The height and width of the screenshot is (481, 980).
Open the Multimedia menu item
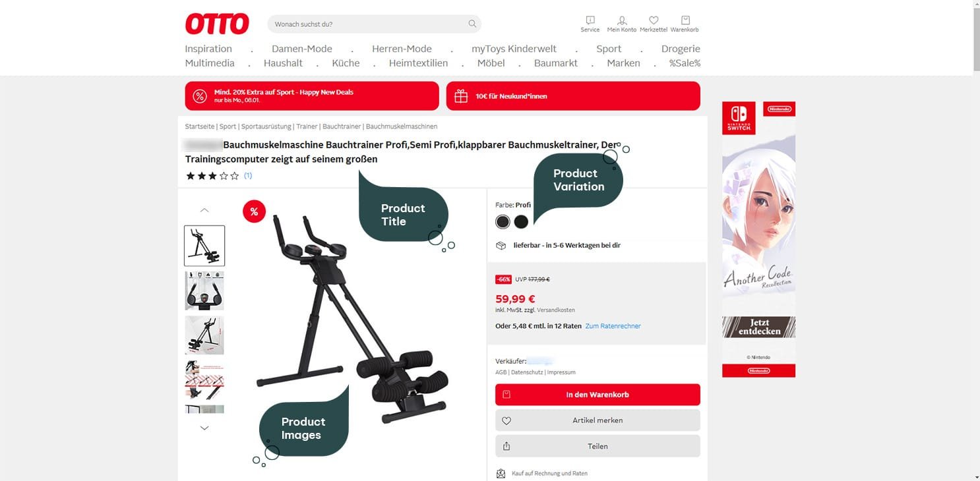[x=210, y=63]
